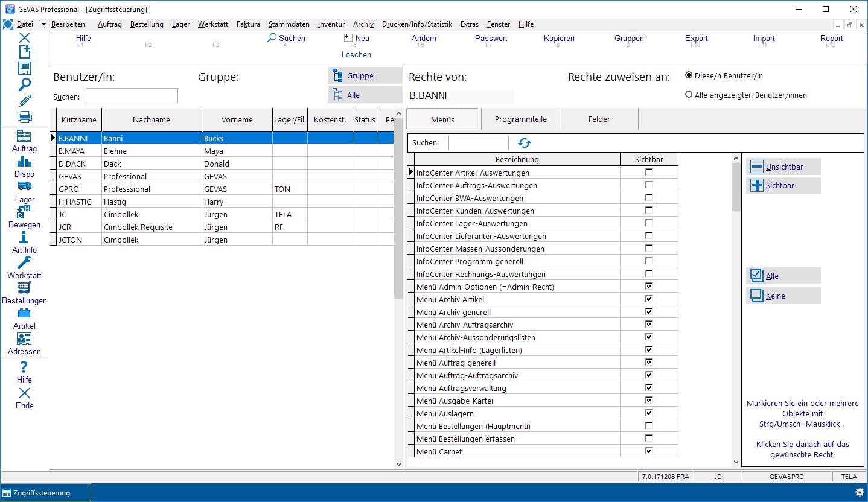Screen dimensions: 868x502
Task: Click the Hilfe question mark icon
Action: (24, 367)
